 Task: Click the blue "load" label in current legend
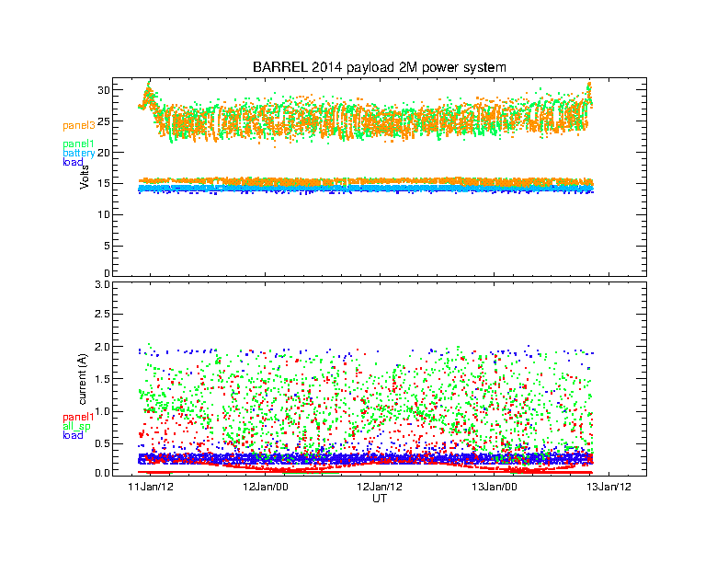pyautogui.click(x=73, y=435)
